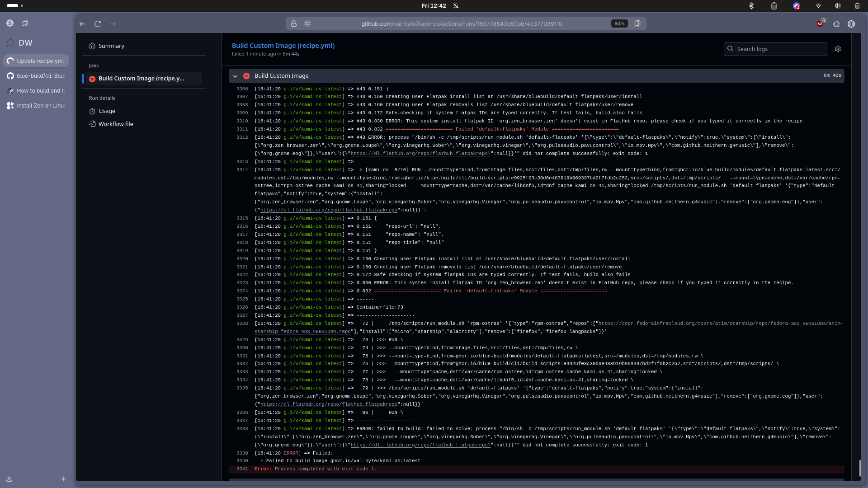
Task: Reload the page with the refresh icon
Action: pos(98,24)
